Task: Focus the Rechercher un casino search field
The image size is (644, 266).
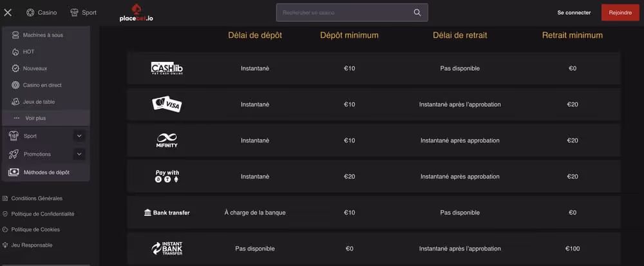Action: [345, 12]
